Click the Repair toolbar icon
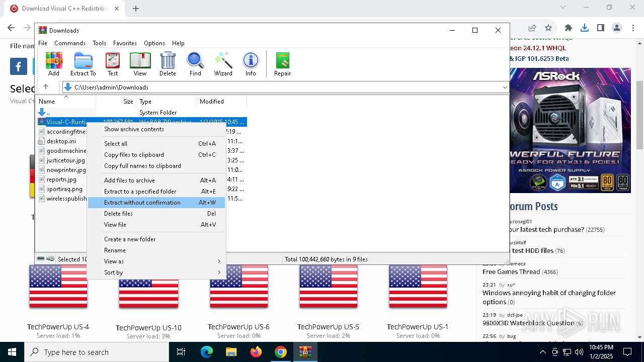The image size is (644, 362). click(x=282, y=64)
